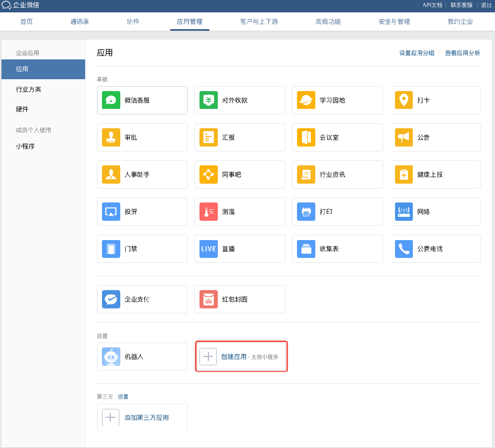Select the 审批 stamp icon
495x448 pixels.
111,137
